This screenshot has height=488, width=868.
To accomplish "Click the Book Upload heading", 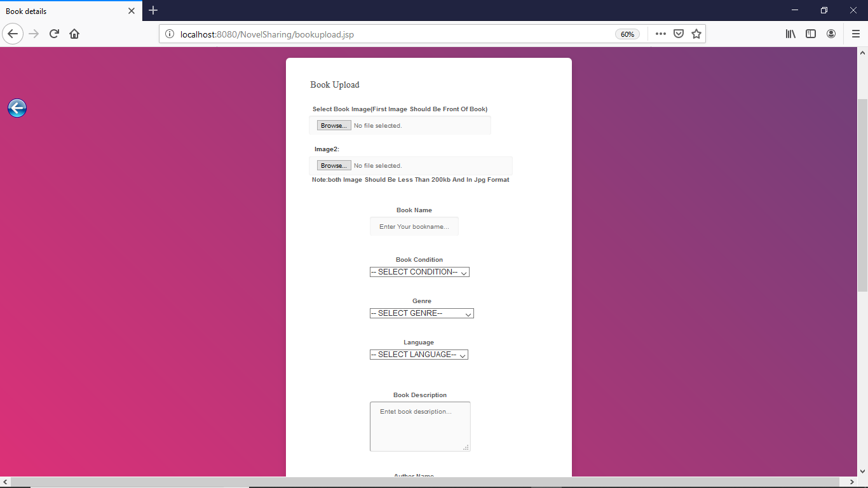I will (335, 85).
